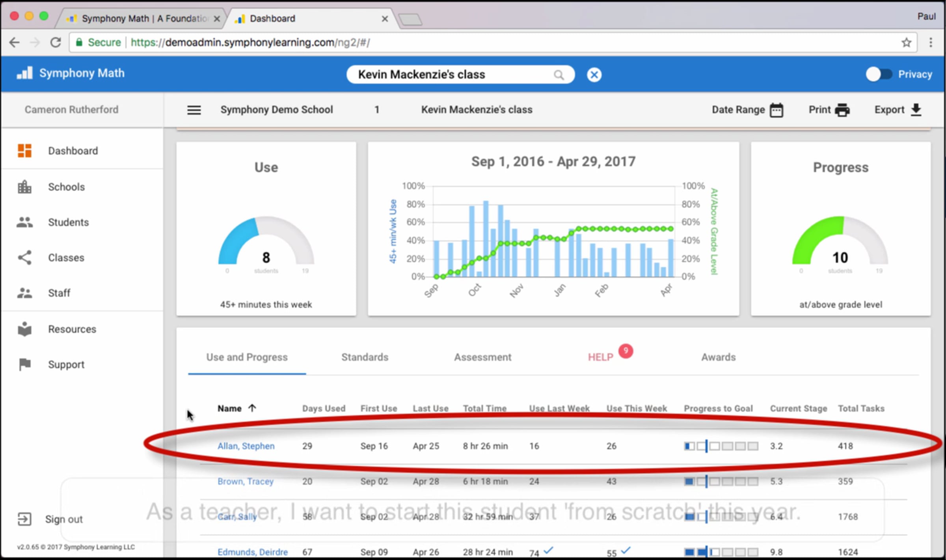Click Allan, Stephen's Progress to Goal bar

721,446
